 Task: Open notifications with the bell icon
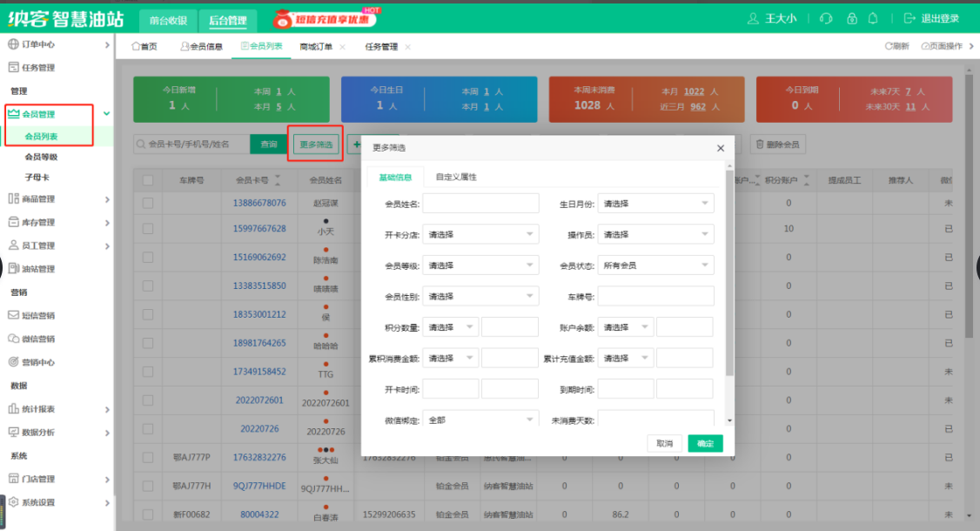coord(873,19)
